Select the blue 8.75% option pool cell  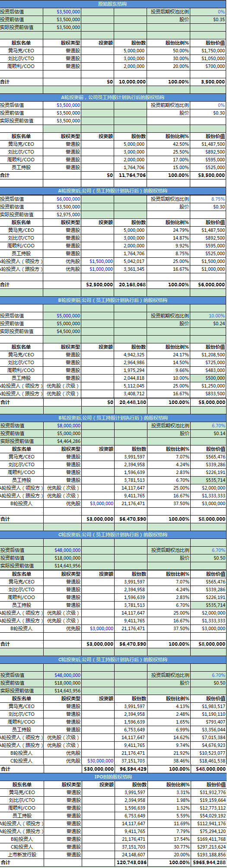tap(208, 199)
